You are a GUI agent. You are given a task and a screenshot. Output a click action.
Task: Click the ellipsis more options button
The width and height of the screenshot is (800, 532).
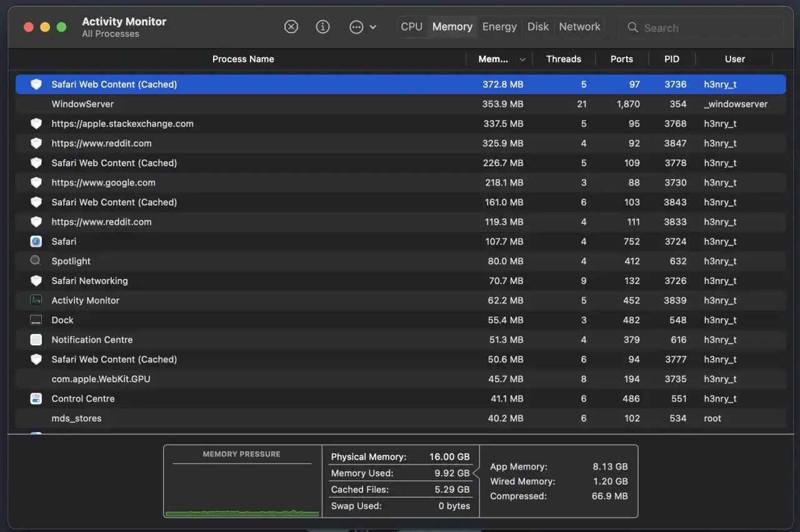pos(356,27)
